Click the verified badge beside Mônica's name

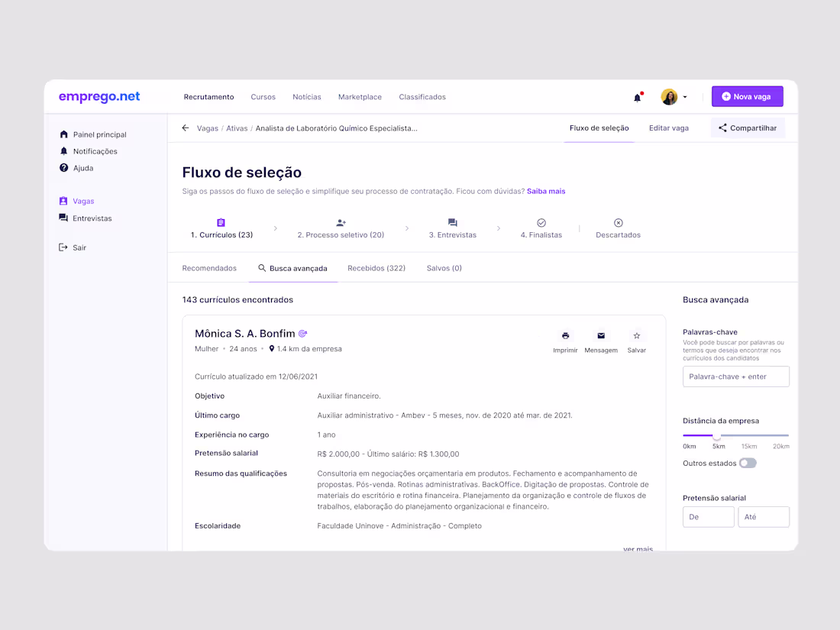(x=302, y=333)
